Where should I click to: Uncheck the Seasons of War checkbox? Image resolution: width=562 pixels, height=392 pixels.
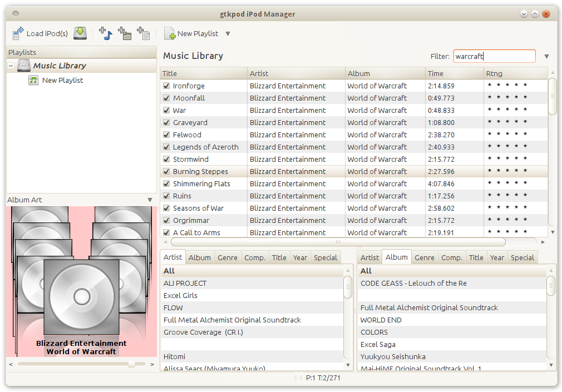166,209
